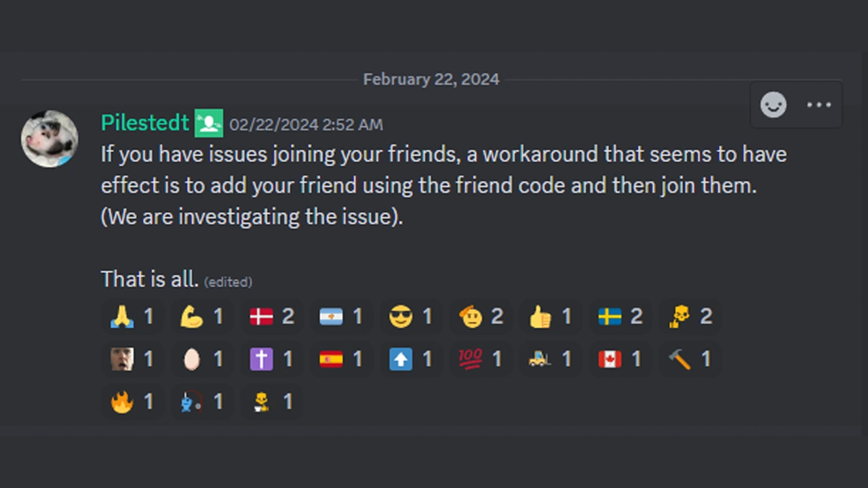
Task: Click the red 100 points reaction
Action: coord(481,359)
